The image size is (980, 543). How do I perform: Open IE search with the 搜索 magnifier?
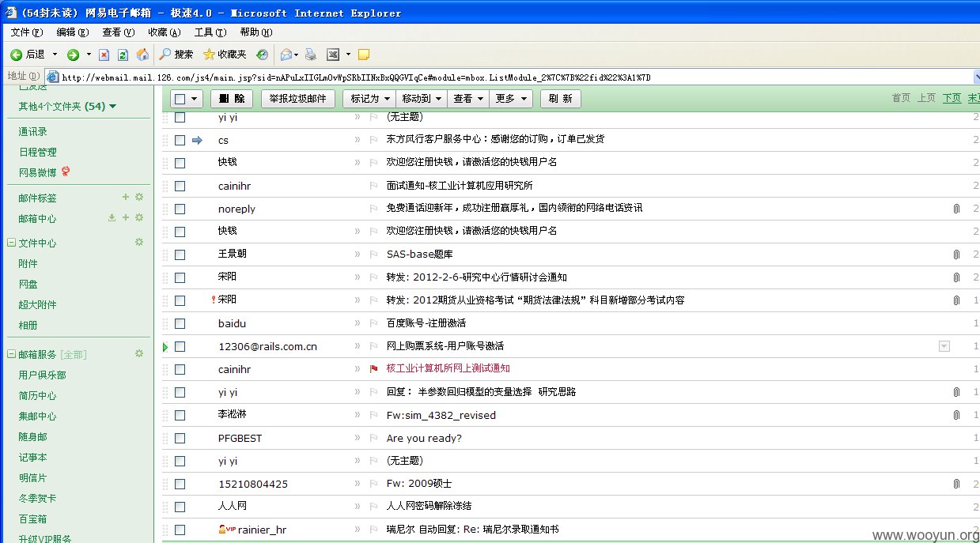[176, 55]
